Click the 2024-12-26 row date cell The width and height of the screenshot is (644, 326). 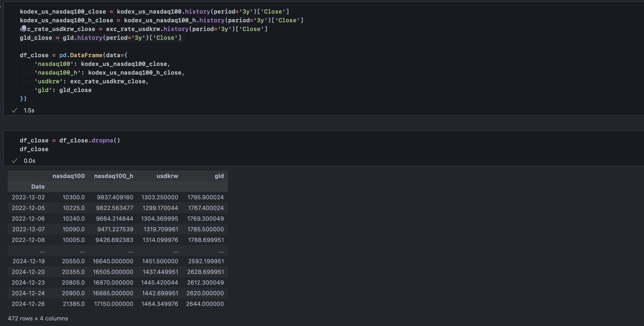click(28, 304)
